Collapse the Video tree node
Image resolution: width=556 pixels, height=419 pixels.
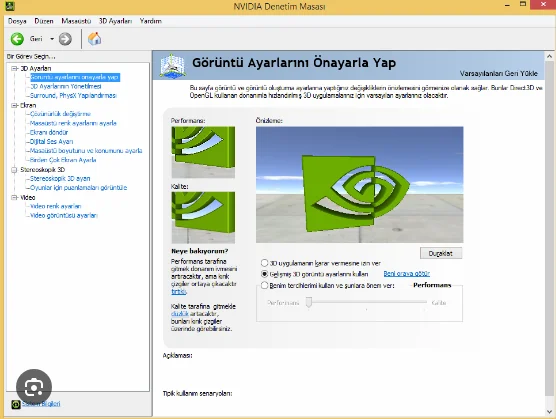tap(14, 197)
